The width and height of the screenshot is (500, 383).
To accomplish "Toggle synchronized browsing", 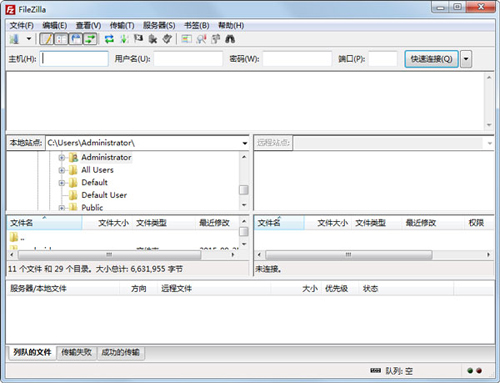I will click(216, 39).
